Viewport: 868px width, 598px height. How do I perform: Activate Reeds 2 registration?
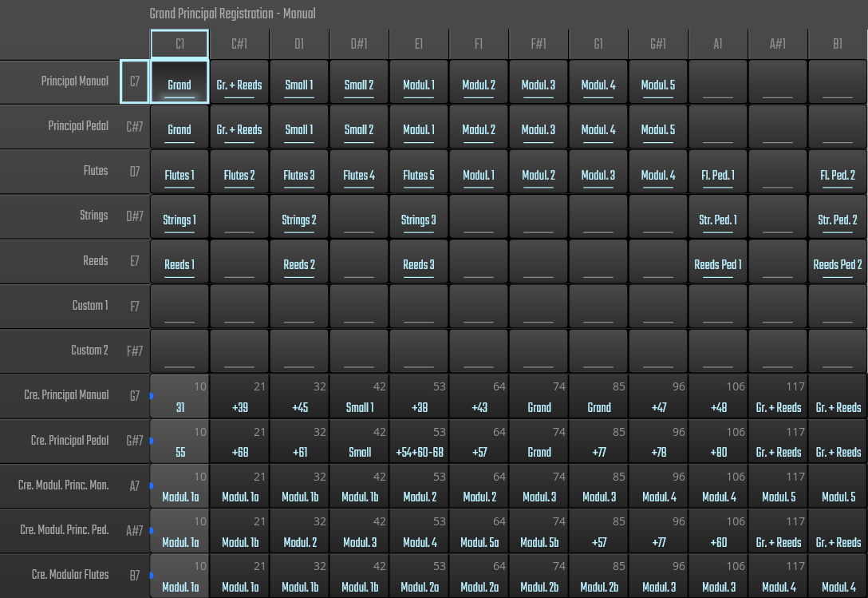[299, 262]
